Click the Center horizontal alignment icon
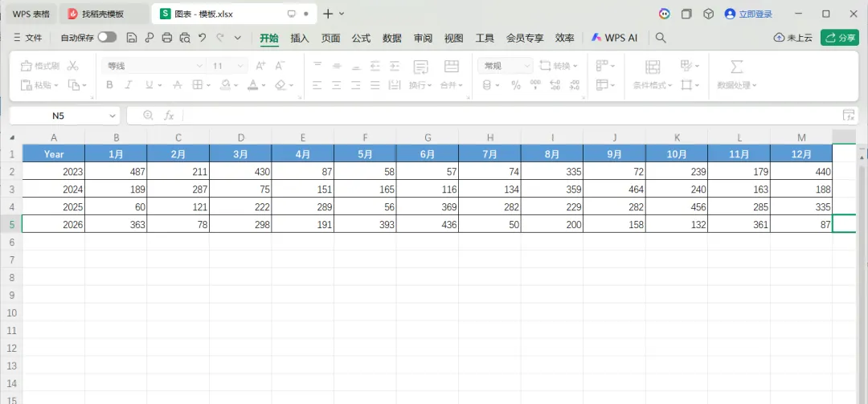 click(337, 85)
